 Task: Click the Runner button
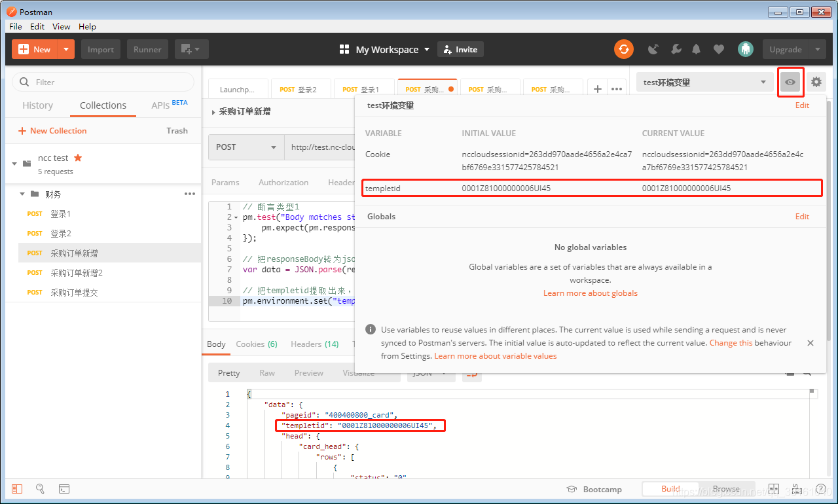point(147,49)
